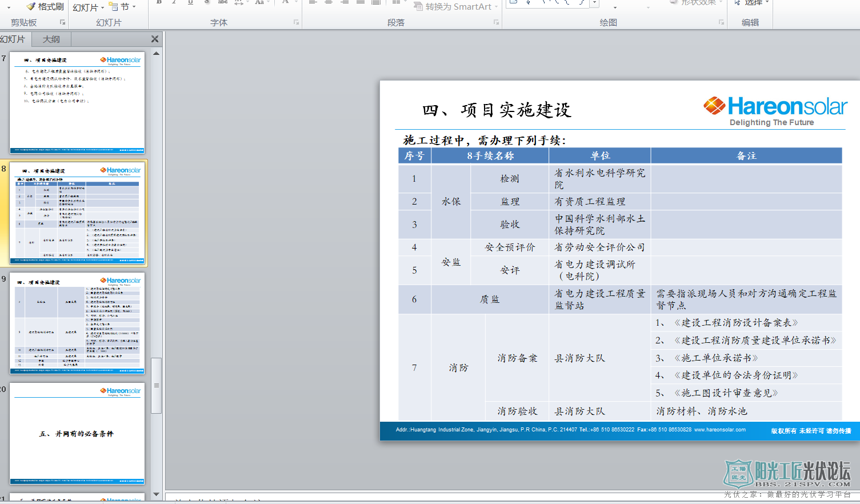
Task: Click the 水保 category cell
Action: [451, 202]
